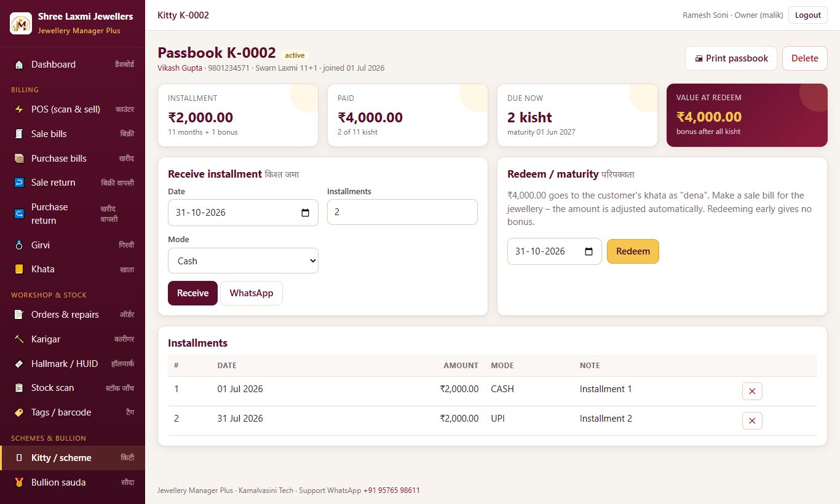Delete Installment 1 using its red X
This screenshot has height=504, width=840.
[x=752, y=391]
